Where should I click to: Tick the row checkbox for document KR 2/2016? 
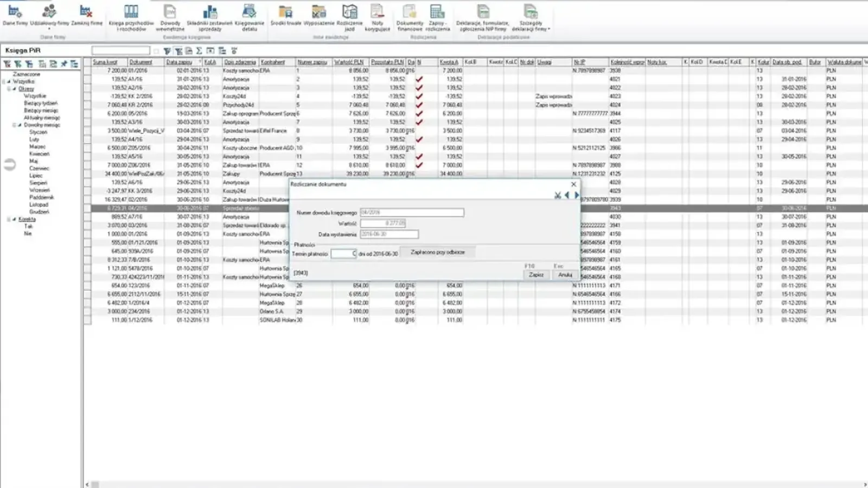87,105
